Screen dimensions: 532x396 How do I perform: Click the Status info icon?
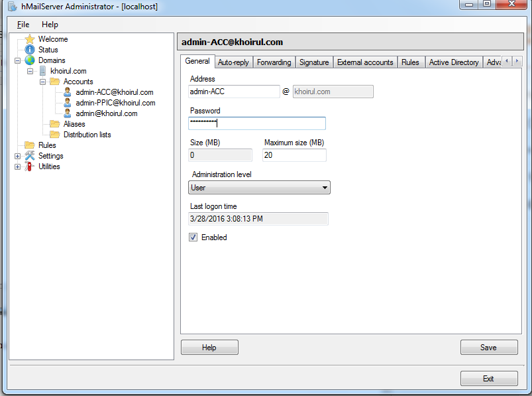(30, 50)
